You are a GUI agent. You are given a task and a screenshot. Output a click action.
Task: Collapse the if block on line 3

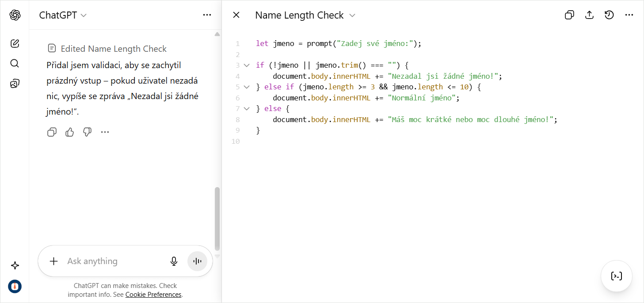[x=247, y=65]
